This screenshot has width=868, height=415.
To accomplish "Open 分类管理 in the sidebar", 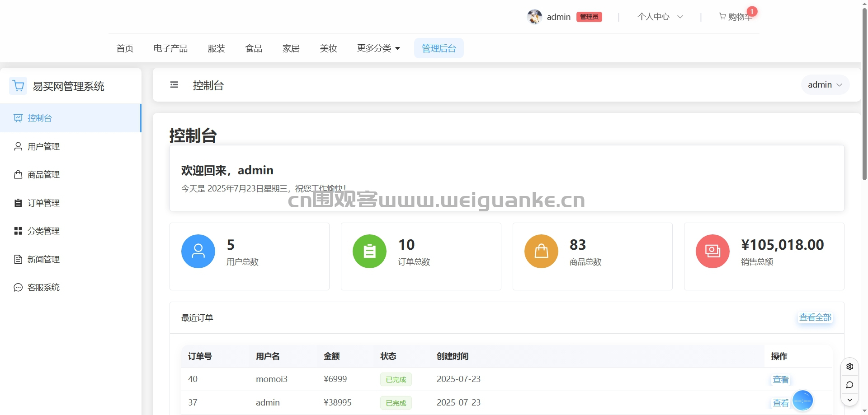I will [x=71, y=231].
